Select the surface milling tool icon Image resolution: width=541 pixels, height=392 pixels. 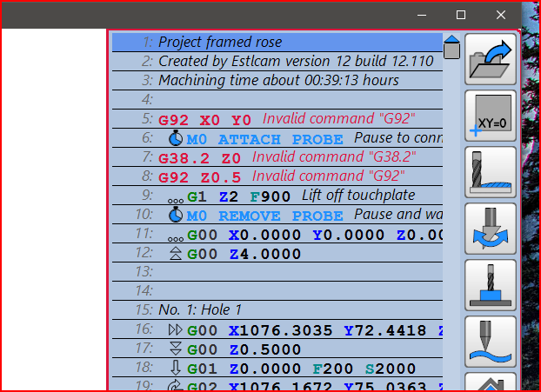[491, 172]
